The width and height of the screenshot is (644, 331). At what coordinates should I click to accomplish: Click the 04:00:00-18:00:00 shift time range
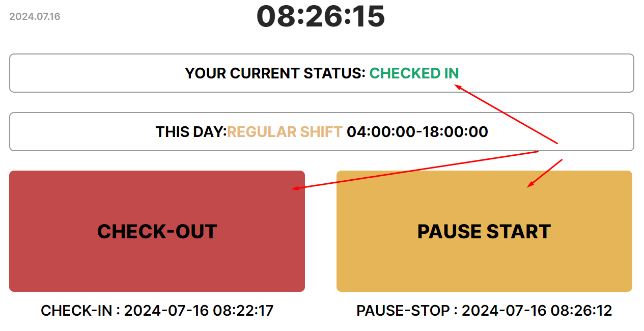[417, 132]
